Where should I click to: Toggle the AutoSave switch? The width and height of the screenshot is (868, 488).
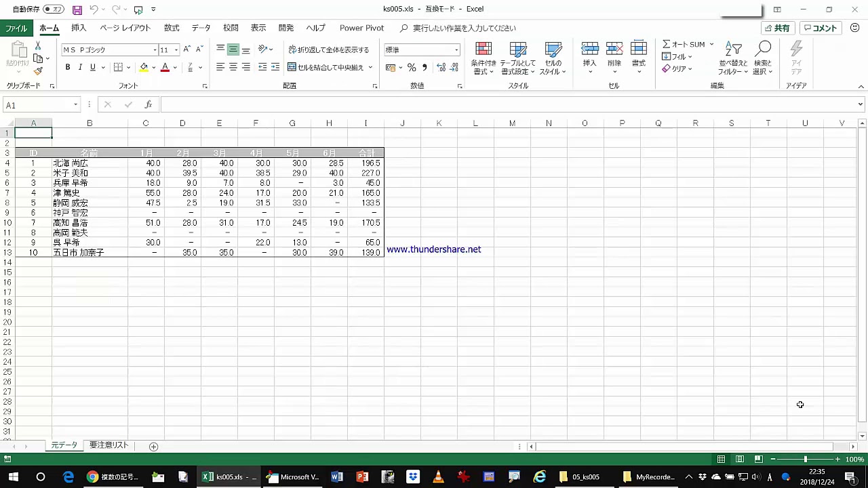coord(54,9)
